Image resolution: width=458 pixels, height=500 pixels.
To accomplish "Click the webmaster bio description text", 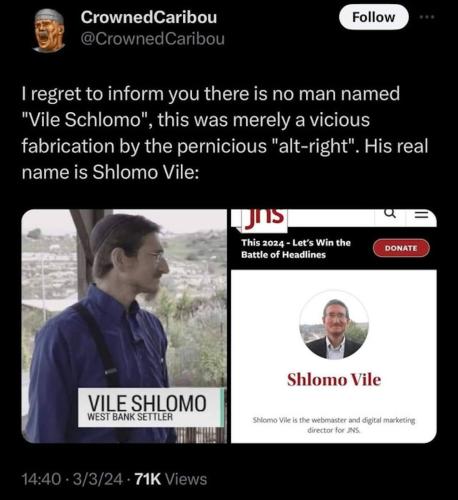I will [x=334, y=425].
